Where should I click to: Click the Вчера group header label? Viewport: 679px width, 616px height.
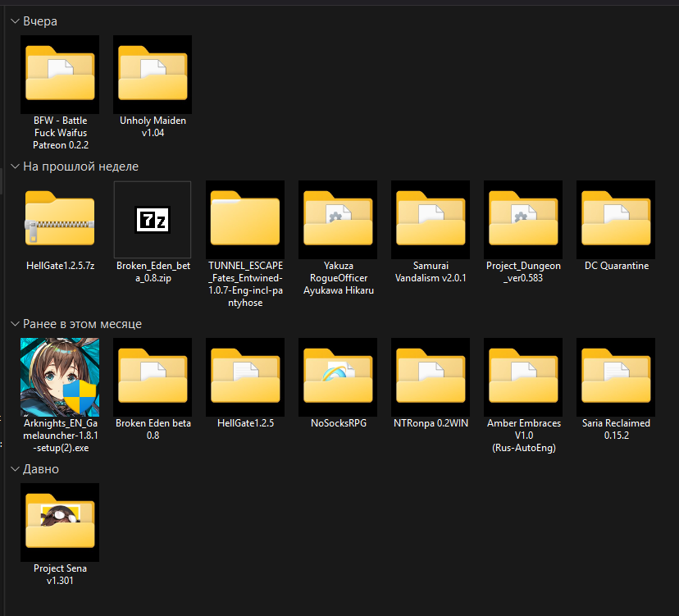(40, 21)
